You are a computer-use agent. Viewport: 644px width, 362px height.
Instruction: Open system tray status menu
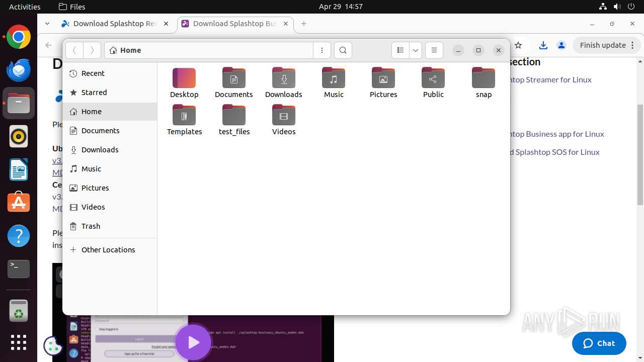(617, 7)
